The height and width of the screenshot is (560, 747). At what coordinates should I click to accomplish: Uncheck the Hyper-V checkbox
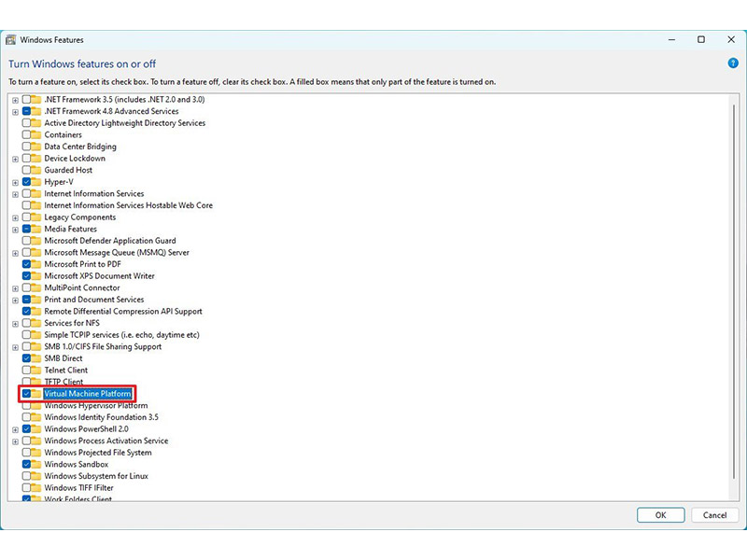click(x=26, y=182)
